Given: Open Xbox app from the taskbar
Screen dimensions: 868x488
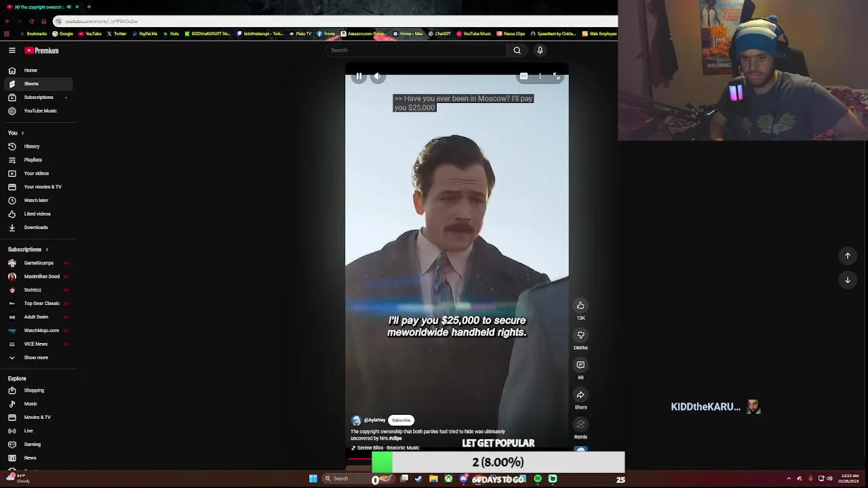Looking at the screenshot, I should [448, 479].
